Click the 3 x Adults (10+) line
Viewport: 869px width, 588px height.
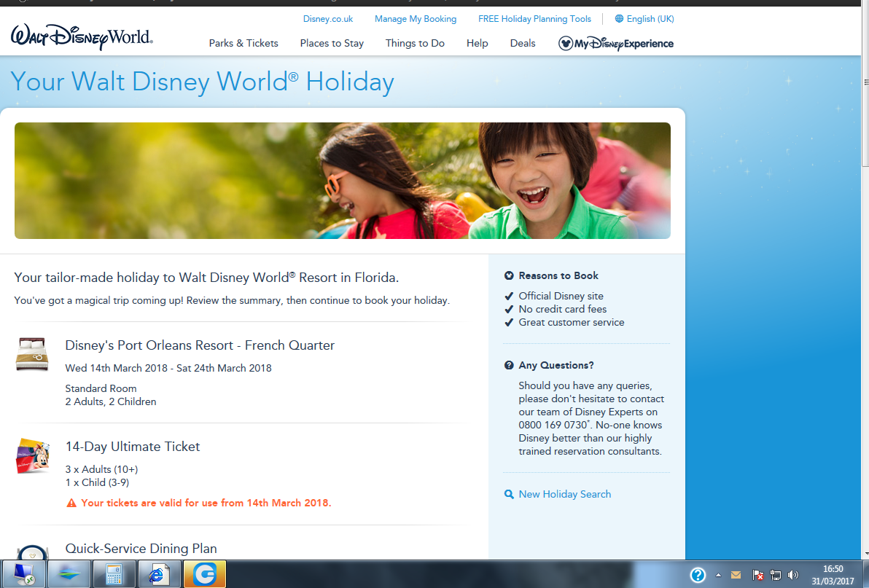(101, 469)
